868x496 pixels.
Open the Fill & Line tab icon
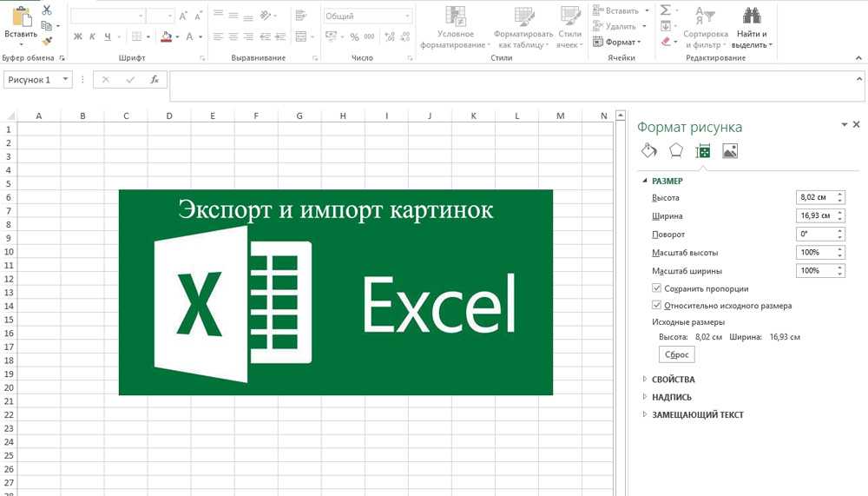click(x=648, y=151)
